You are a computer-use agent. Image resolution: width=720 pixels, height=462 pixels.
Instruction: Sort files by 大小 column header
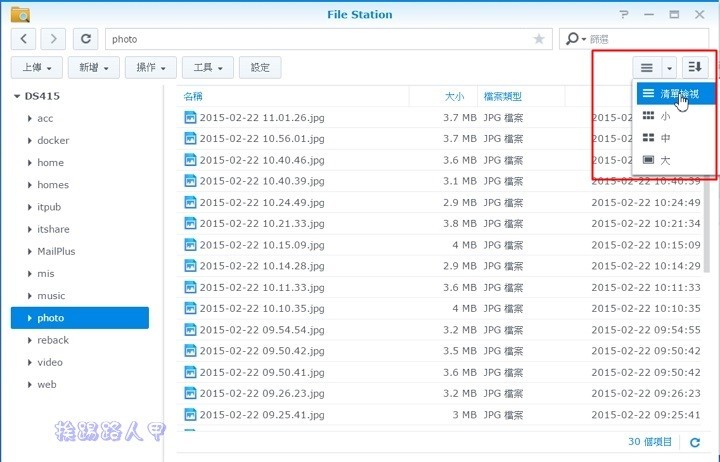tap(454, 97)
